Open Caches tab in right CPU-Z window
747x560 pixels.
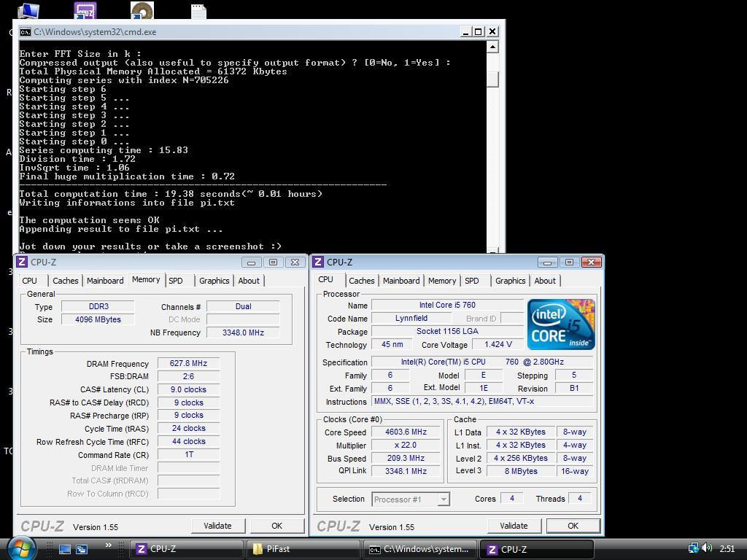coord(362,281)
